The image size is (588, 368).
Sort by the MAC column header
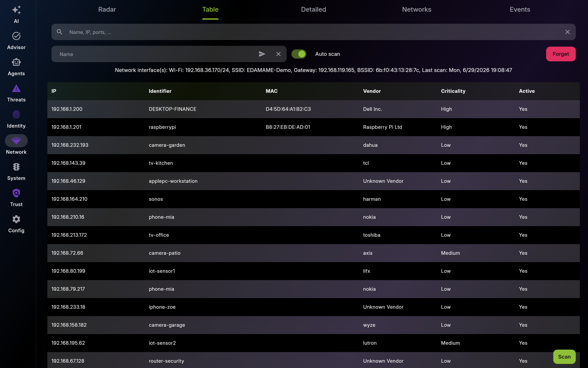[x=272, y=91]
